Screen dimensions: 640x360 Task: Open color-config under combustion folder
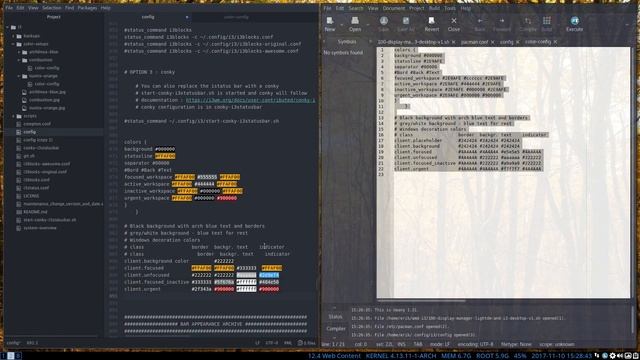[47, 68]
